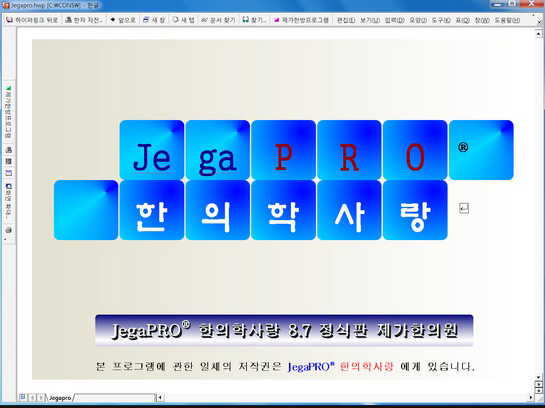The height and width of the screenshot is (408, 545).
Task: Click the red 한의학사랑 text in copyright line
Action: pos(366,366)
